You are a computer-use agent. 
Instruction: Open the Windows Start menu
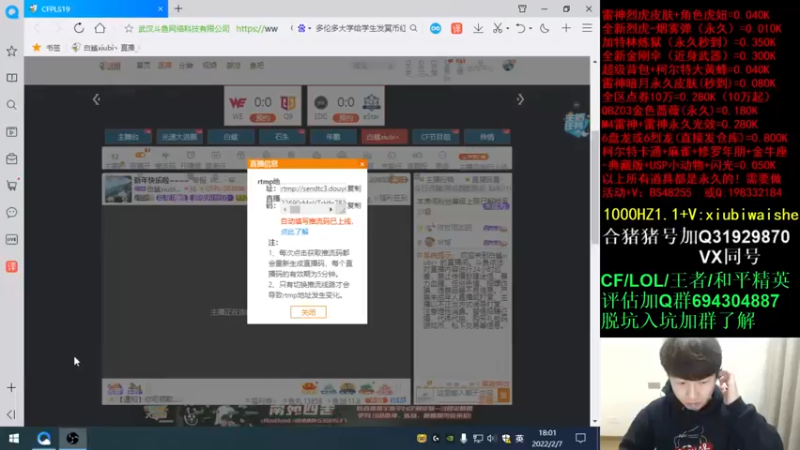(x=14, y=438)
